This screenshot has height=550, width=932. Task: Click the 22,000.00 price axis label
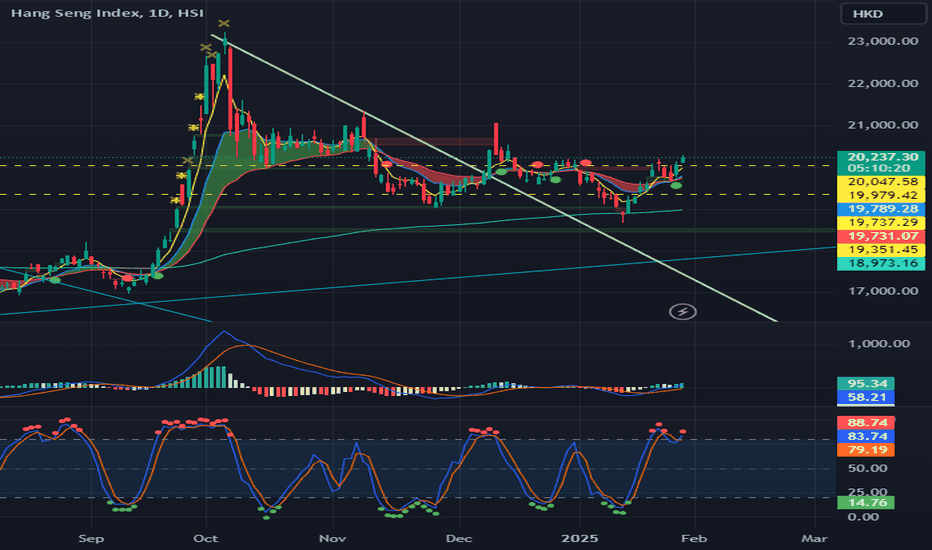(x=883, y=83)
